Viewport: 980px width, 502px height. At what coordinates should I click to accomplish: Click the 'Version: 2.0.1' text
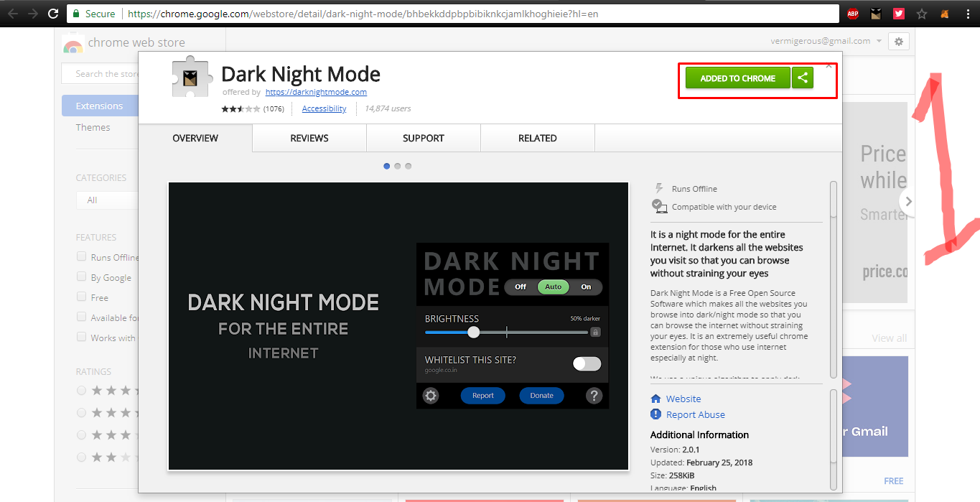click(x=674, y=450)
